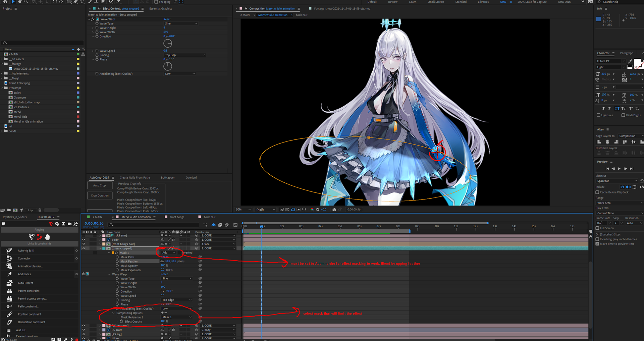This screenshot has width=644, height=341.
Task: Toggle Cache Before Playback checkbox
Action: 597,192
